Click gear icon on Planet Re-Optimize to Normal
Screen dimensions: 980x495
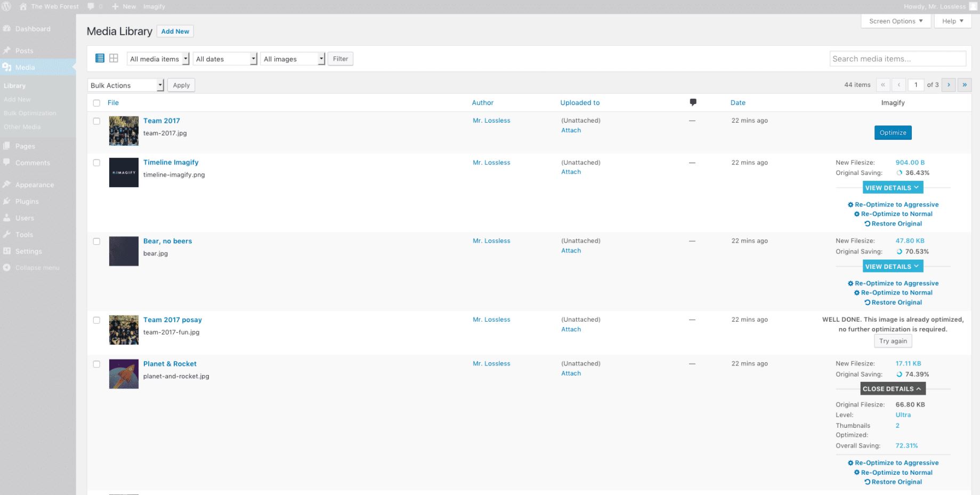pos(857,473)
